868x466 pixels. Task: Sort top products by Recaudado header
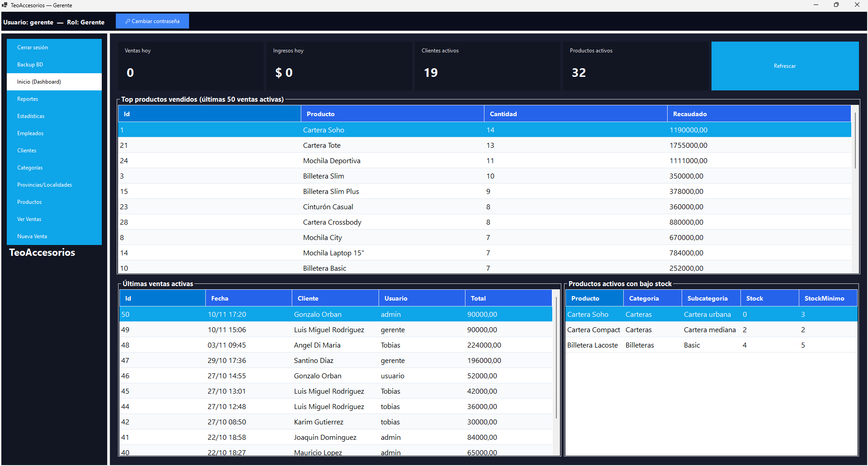(x=758, y=114)
